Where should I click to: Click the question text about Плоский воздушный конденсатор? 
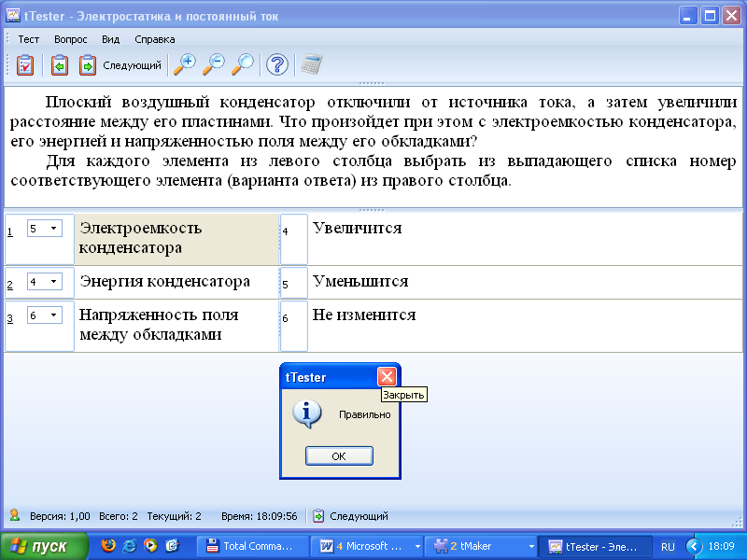[373, 142]
